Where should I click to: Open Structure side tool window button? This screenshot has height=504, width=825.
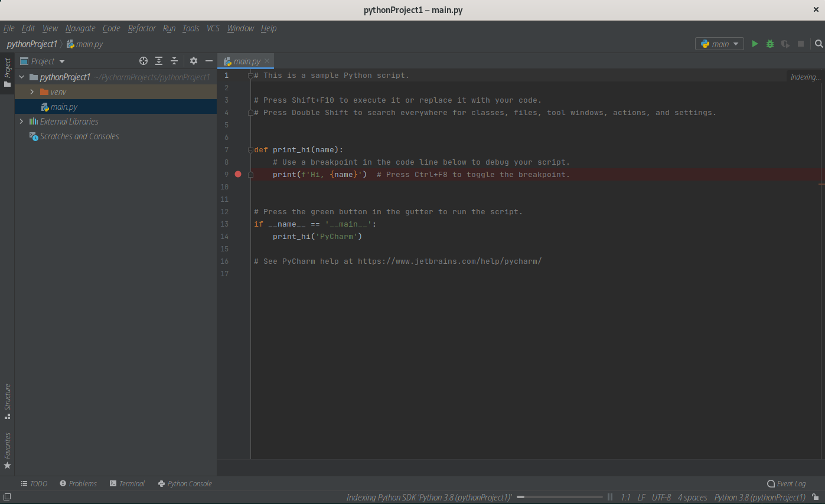tap(7, 401)
